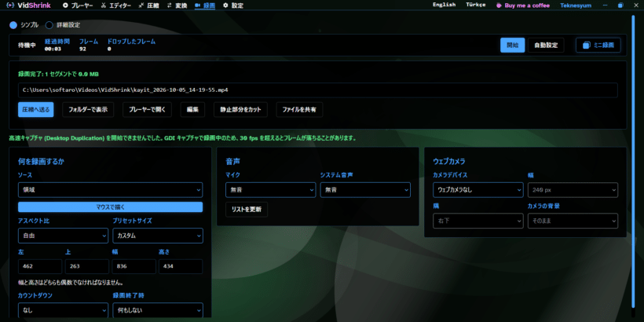Viewport: 644px width, 322px height.
Task: Open the 設定 tab
Action: pyautogui.click(x=233, y=5)
